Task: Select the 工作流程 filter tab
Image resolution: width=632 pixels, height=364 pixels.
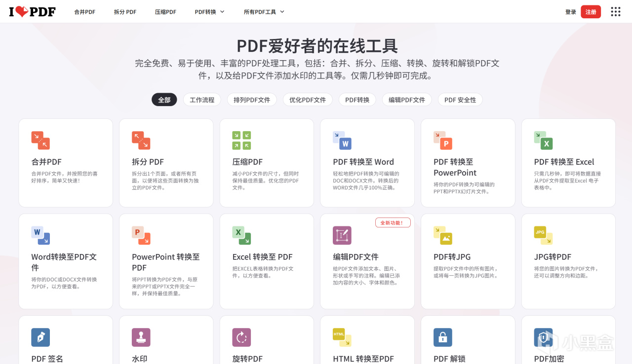Action: [202, 100]
